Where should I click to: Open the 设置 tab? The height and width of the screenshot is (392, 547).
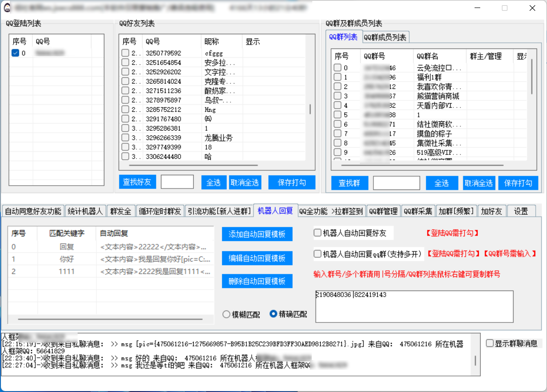[521, 211]
